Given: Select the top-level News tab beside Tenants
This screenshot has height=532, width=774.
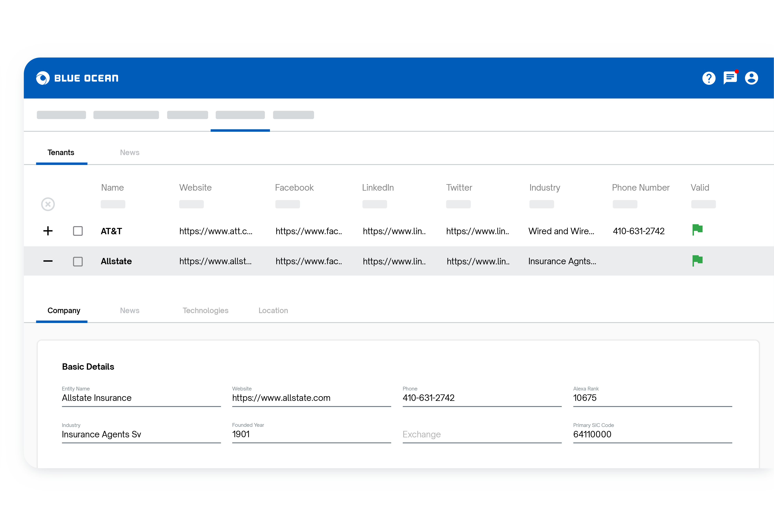Looking at the screenshot, I should [x=129, y=153].
